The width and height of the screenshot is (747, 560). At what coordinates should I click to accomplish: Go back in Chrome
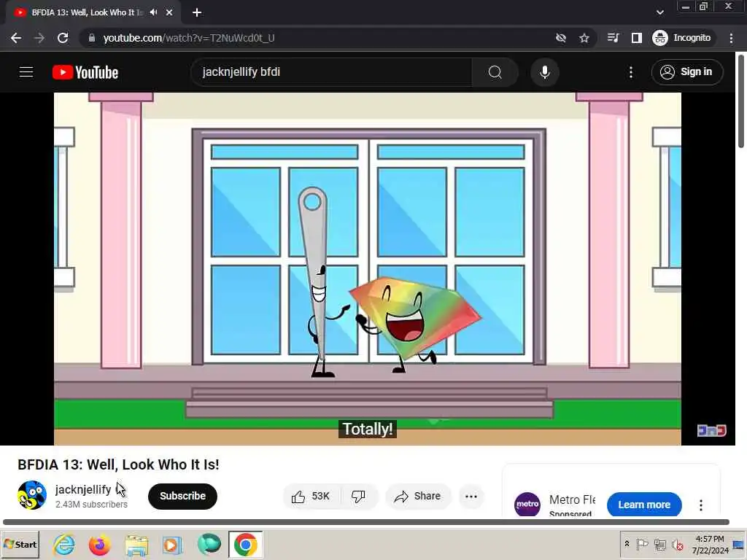pyautogui.click(x=16, y=38)
